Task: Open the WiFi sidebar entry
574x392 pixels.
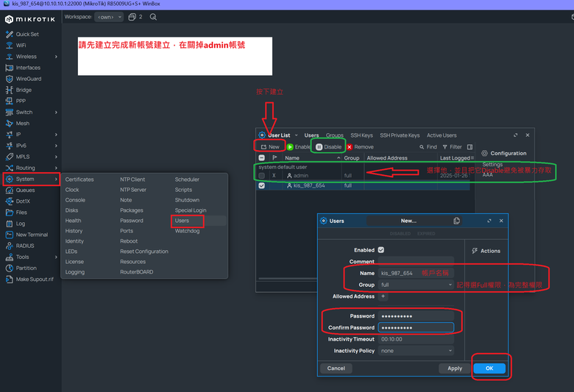Action: pos(15,46)
